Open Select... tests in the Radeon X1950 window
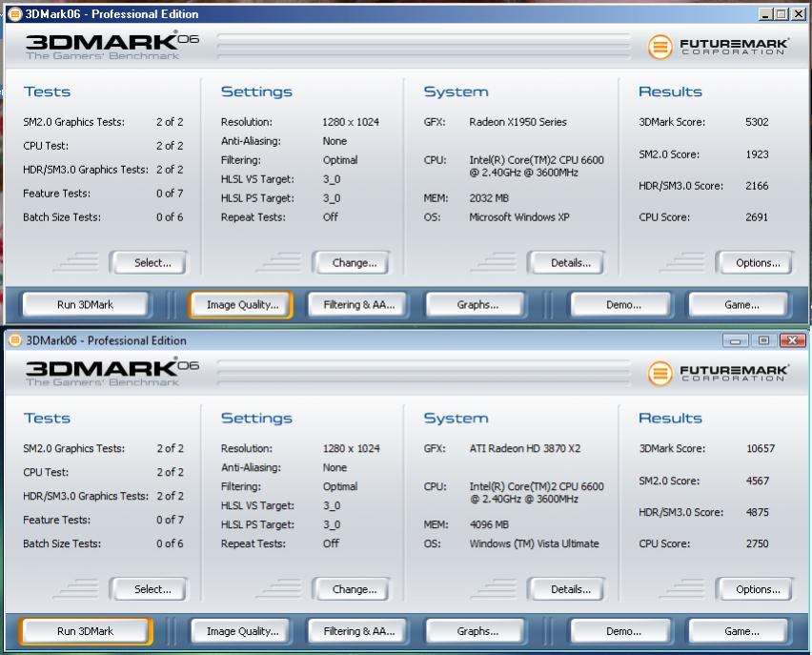This screenshot has width=812, height=655. tap(149, 263)
